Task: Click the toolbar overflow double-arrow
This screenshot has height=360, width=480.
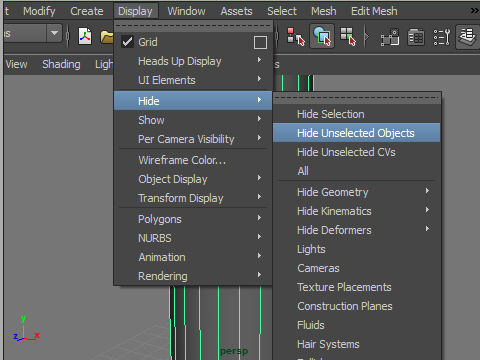Action: click(x=475, y=11)
